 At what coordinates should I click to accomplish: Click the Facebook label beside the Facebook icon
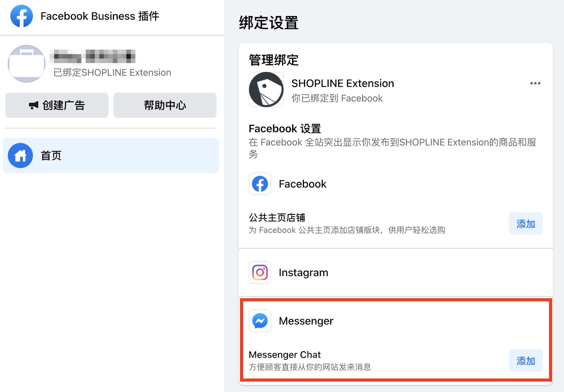303,184
